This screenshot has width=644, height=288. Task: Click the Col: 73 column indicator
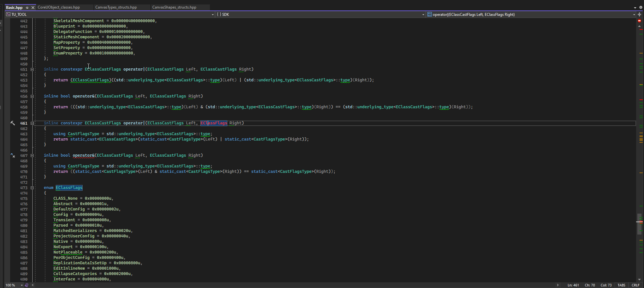point(606,285)
